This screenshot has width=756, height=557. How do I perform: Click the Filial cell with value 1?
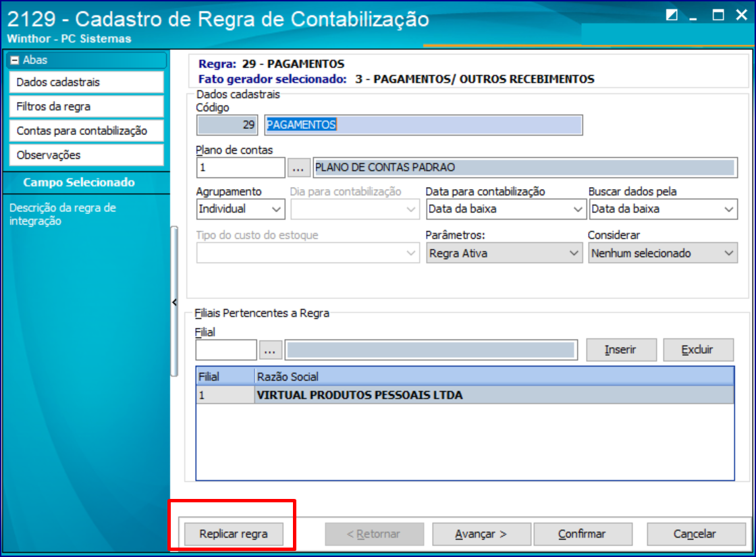[225, 395]
